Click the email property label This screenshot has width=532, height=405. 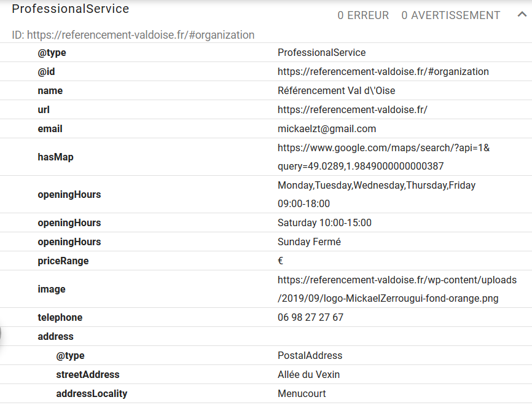coord(50,128)
